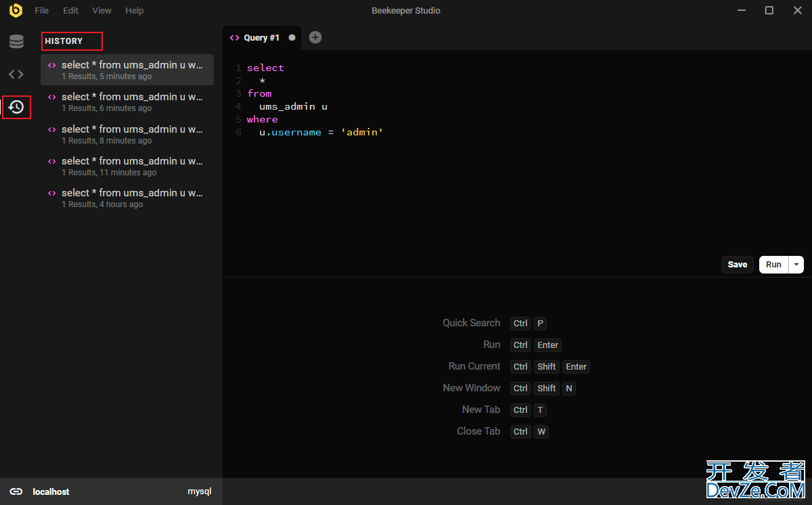Image resolution: width=812 pixels, height=505 pixels.
Task: Click the Quick Search shortcut hint
Action: pos(472,323)
